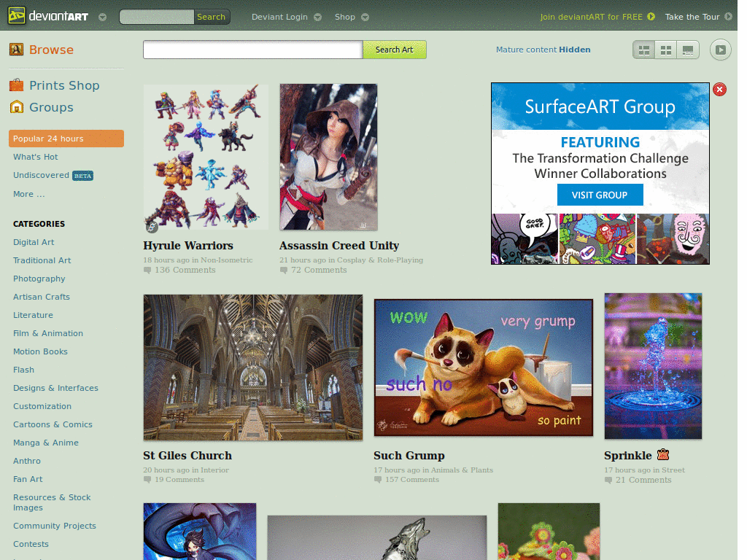Select What's Hot sorting option

35,157
